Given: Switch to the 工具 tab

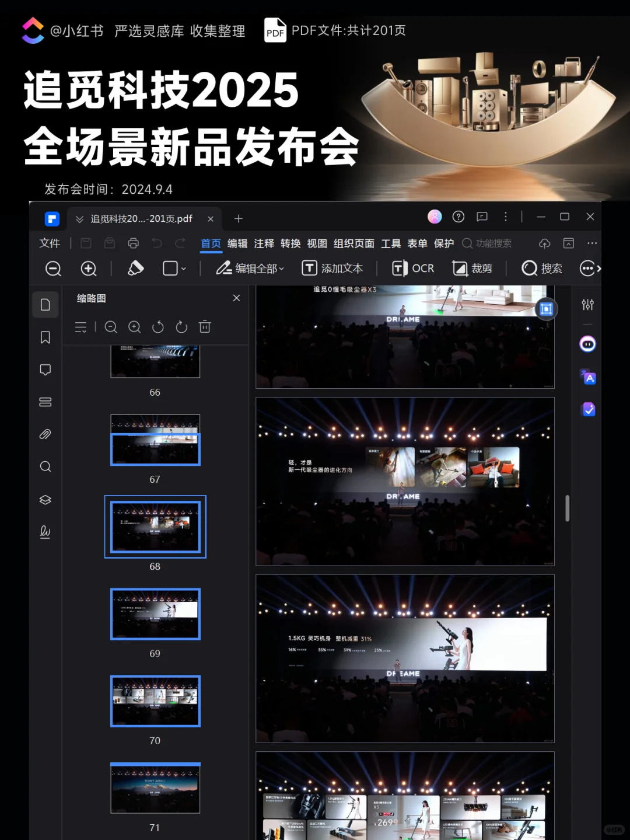Looking at the screenshot, I should point(391,243).
